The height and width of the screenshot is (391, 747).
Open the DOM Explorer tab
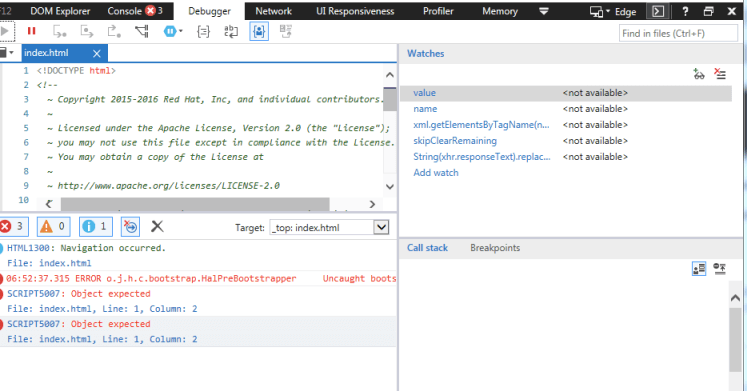[x=60, y=11]
